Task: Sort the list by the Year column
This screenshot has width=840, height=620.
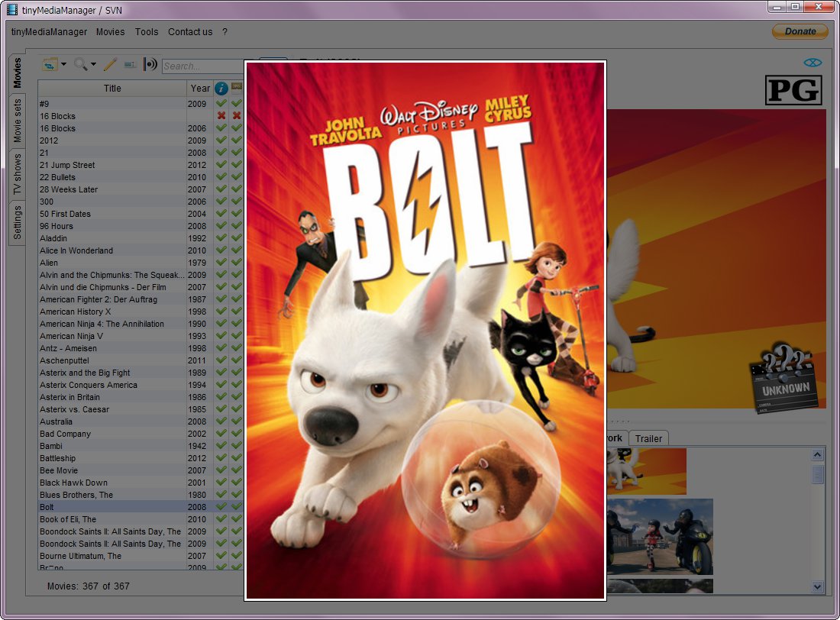Action: (x=200, y=89)
